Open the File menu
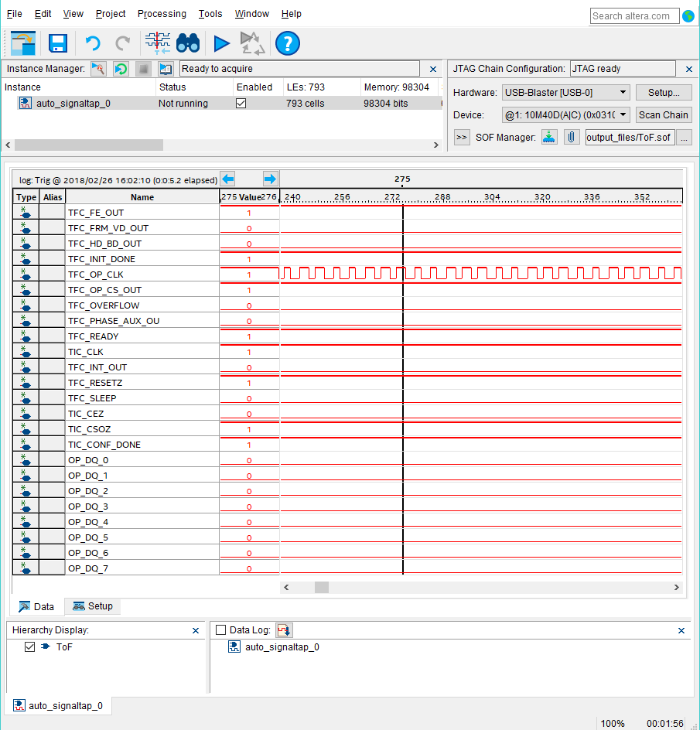 pyautogui.click(x=15, y=13)
